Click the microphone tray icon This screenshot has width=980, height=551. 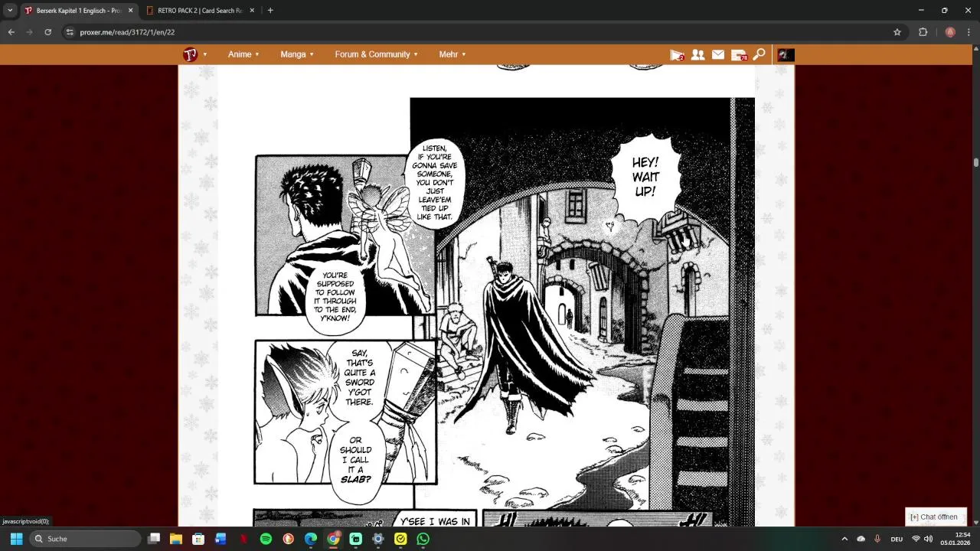[x=877, y=539]
